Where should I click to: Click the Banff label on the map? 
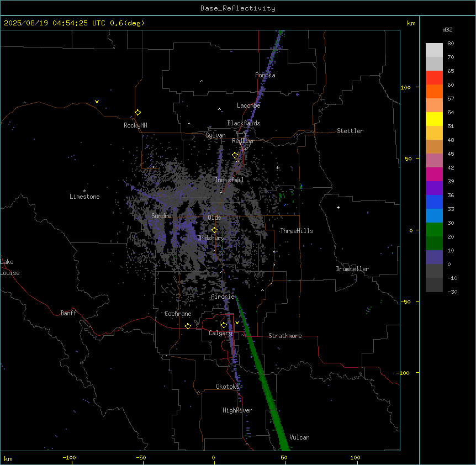point(68,313)
